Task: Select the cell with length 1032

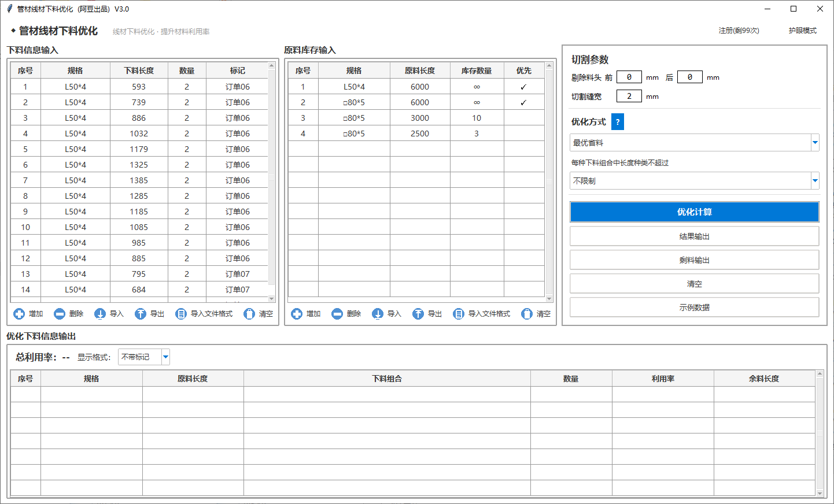Action: (139, 134)
